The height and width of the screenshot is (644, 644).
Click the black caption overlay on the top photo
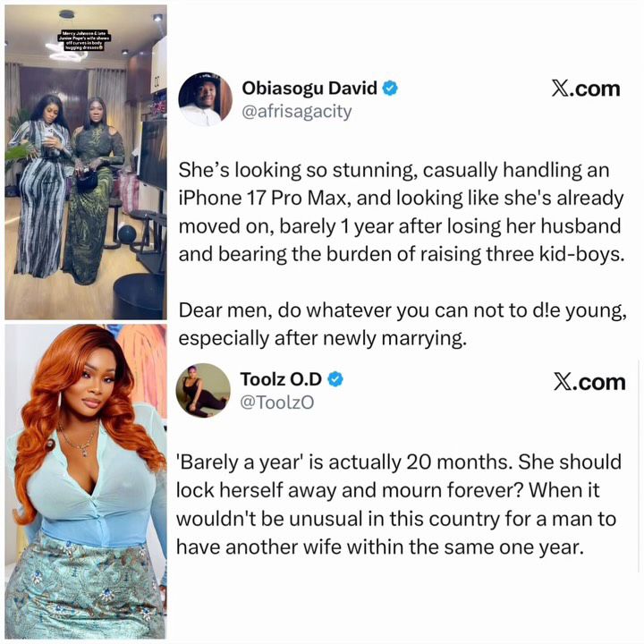point(84,40)
